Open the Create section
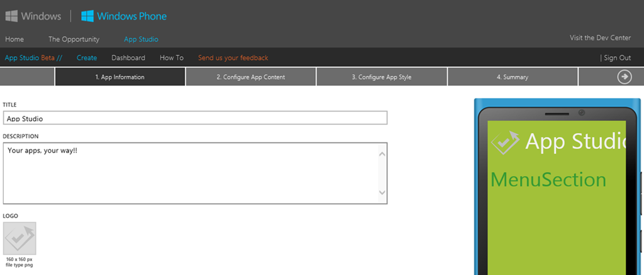 tap(87, 58)
